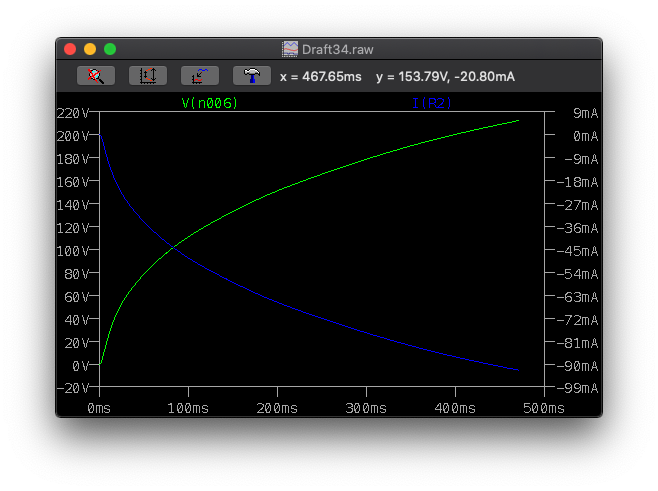Click the -90mA right axis label
The image size is (658, 491).
coord(578,366)
